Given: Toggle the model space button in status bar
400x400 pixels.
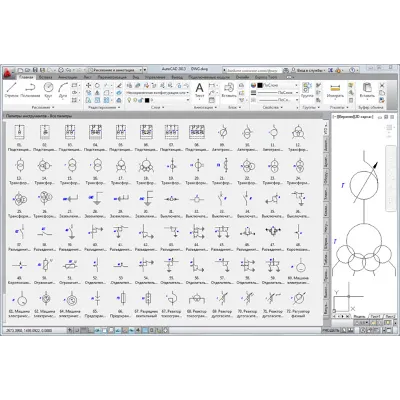Looking at the screenshot, I should (331, 331).
